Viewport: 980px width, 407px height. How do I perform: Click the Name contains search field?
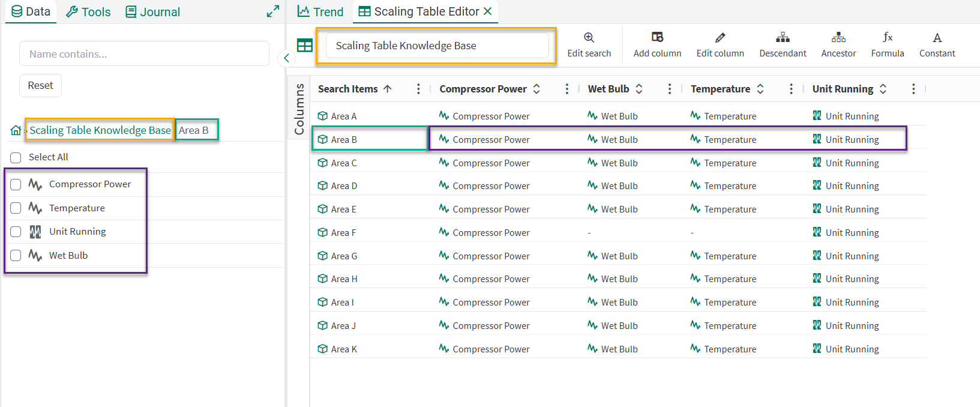click(144, 54)
